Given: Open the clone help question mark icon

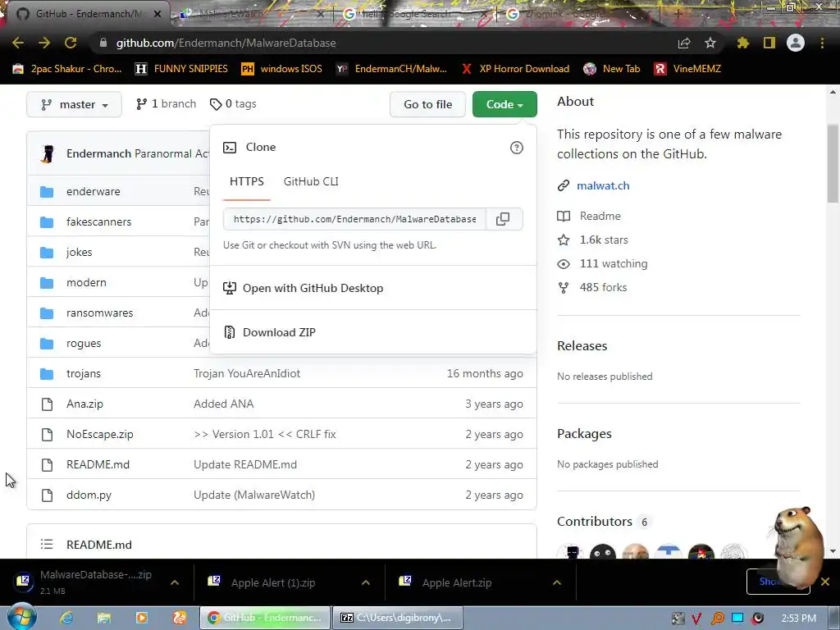Looking at the screenshot, I should (517, 148).
